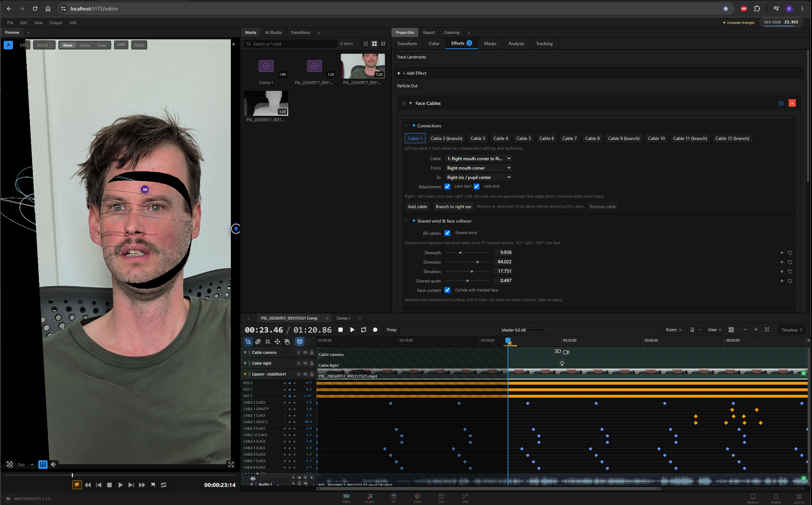Disable the Shared wind checkbox
This screenshot has height=505, width=812.
447,233
